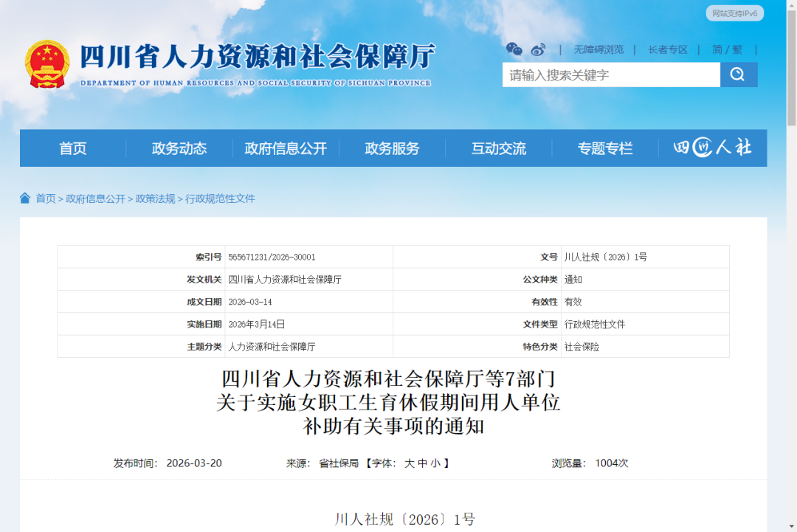Click the national emblem logo
797x532 pixels.
[x=46, y=63]
